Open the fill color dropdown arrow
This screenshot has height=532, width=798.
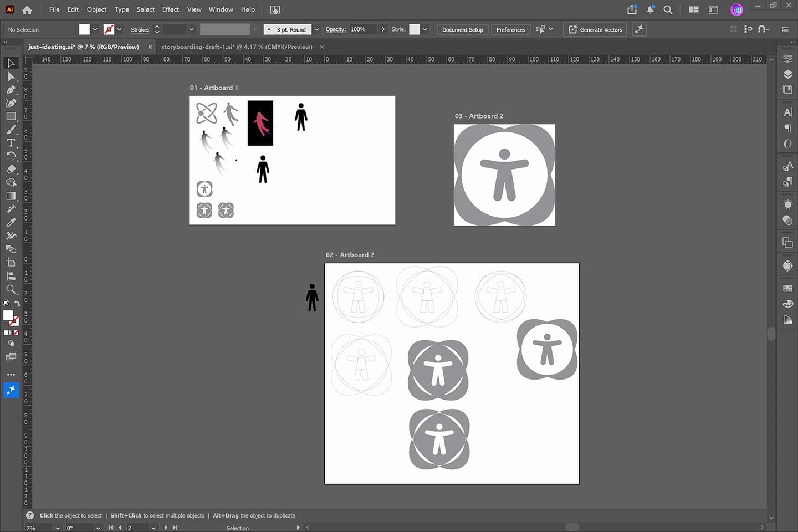point(95,29)
